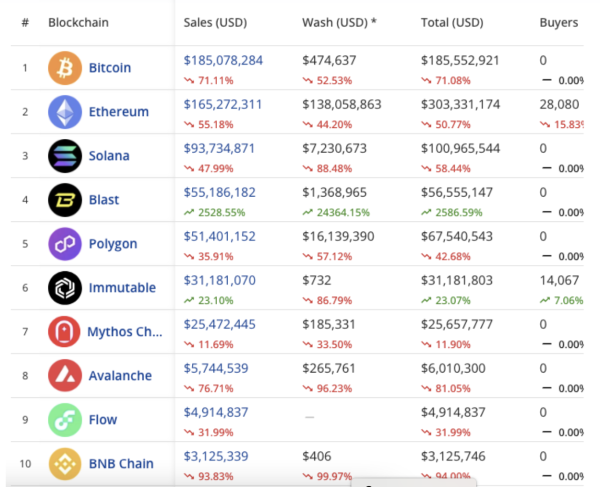The height and width of the screenshot is (487, 600).
Task: Open the Solana blockchain link
Action: (x=109, y=156)
